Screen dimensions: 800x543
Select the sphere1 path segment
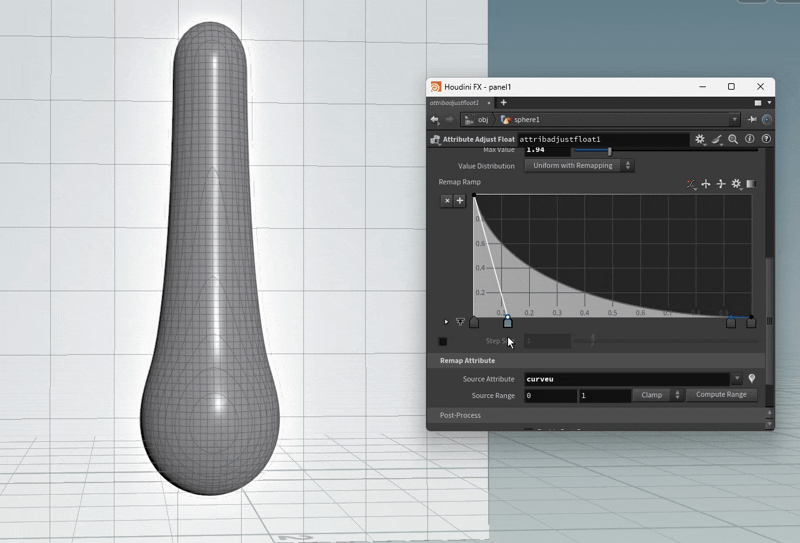pyautogui.click(x=520, y=119)
